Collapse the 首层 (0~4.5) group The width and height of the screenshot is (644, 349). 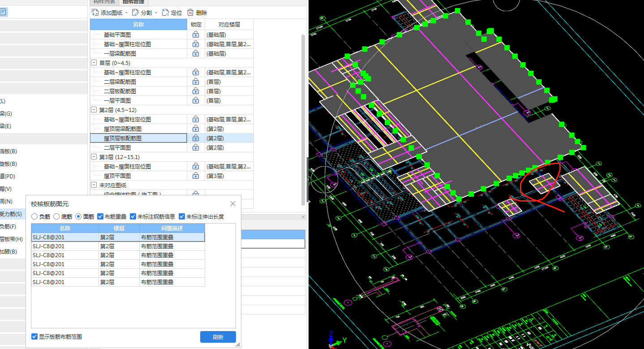click(x=94, y=63)
